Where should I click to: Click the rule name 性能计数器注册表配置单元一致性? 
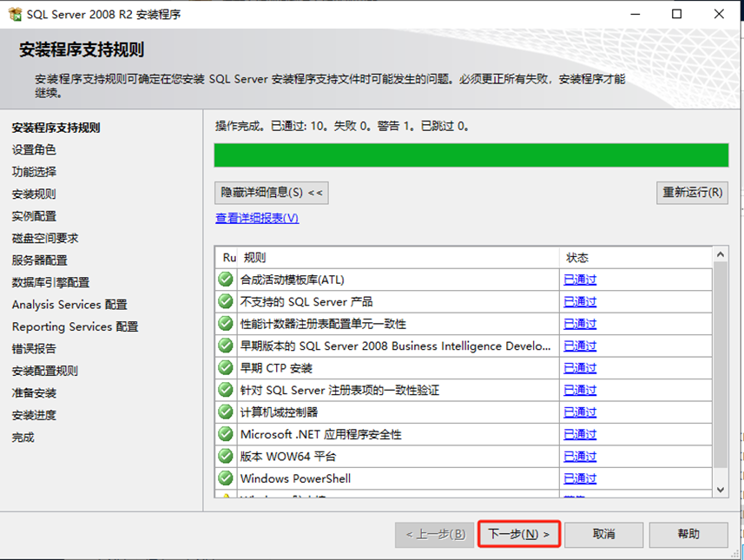click(323, 324)
